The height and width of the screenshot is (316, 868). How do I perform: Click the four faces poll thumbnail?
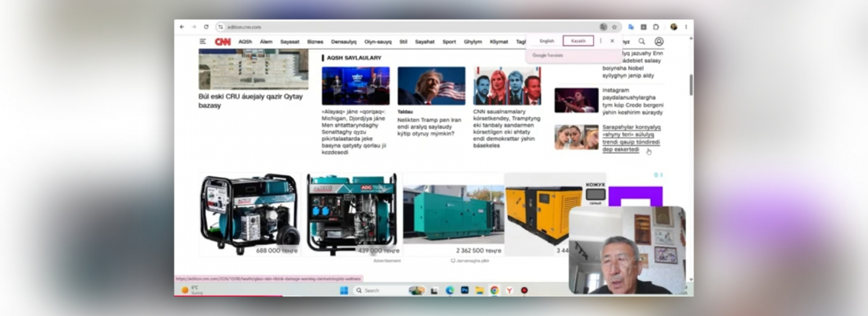coord(506,86)
